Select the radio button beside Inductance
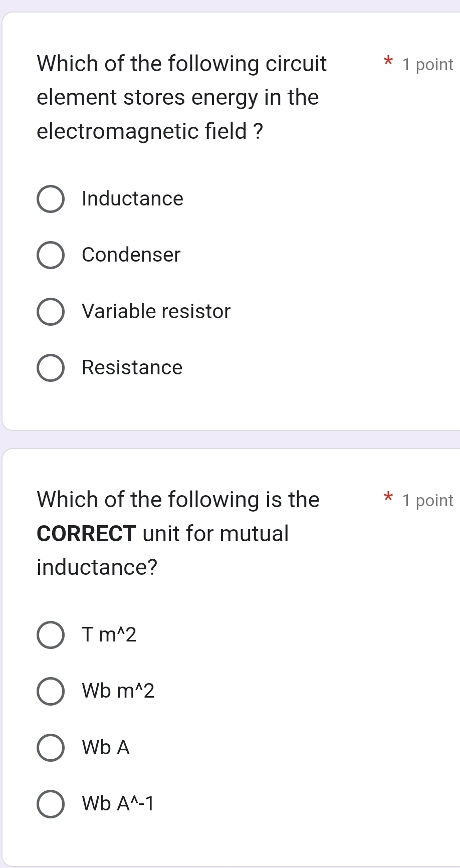 pos(51,199)
